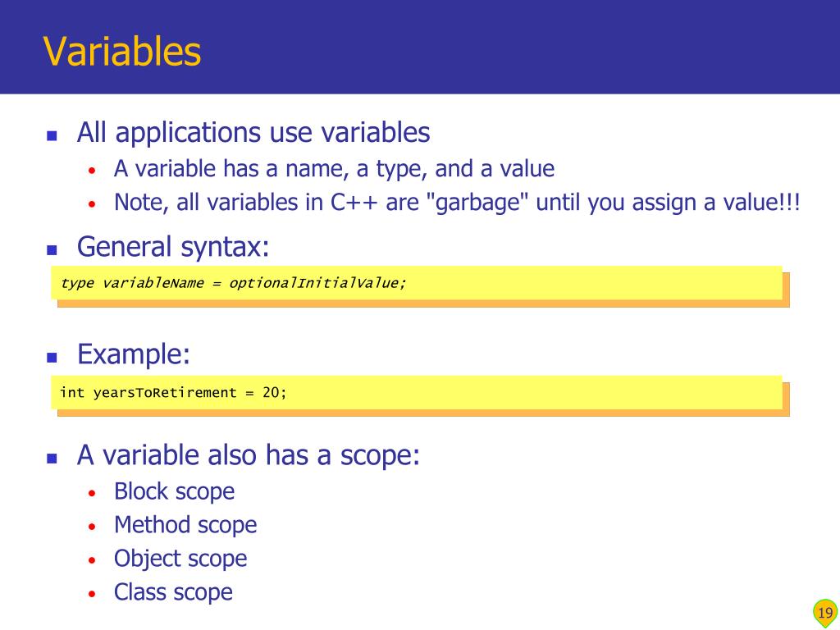Image resolution: width=840 pixels, height=630 pixels.
Task: Select the "Object scope" bullet text
Action: [x=180, y=559]
